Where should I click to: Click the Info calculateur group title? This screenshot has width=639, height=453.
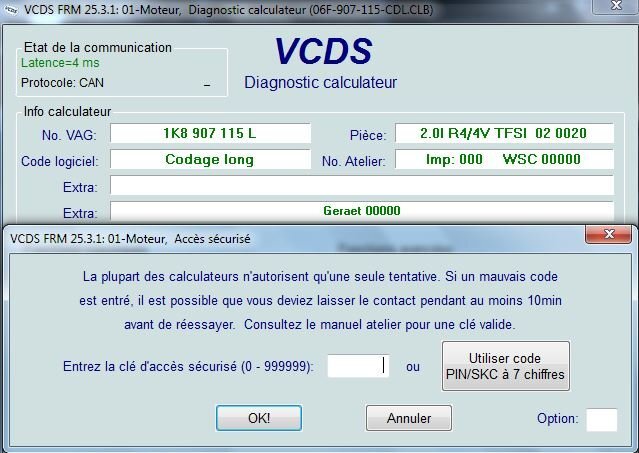(x=67, y=112)
